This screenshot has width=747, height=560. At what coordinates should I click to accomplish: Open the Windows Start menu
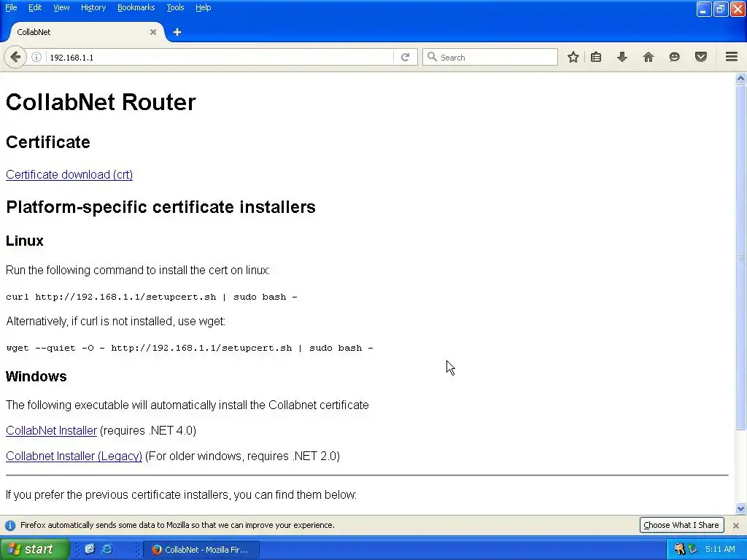pos(34,549)
